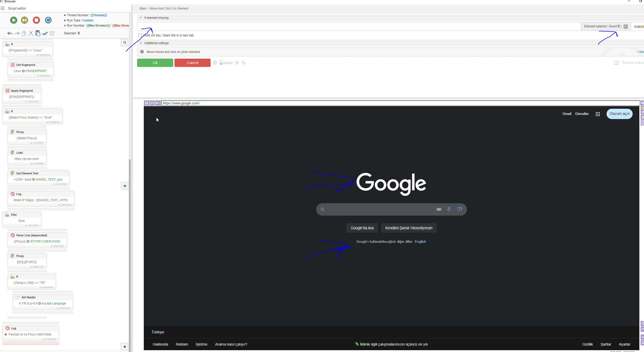Click the undo arrow in the script toolbar

10,33
